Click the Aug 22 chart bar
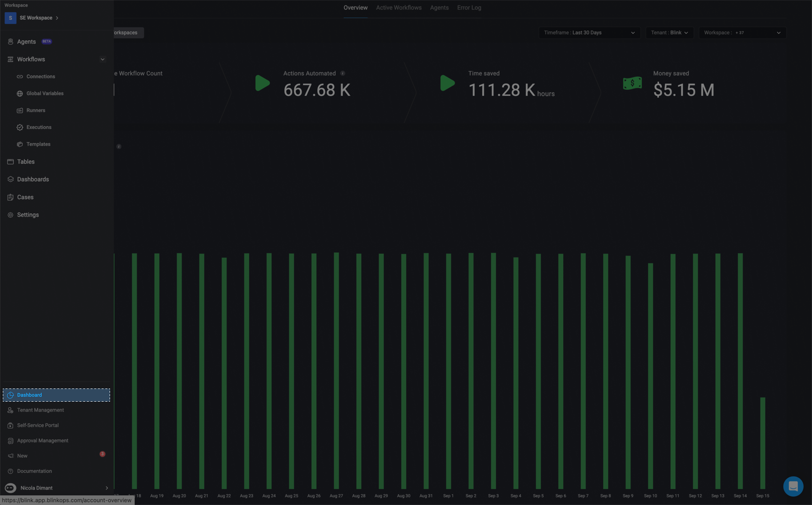 pyautogui.click(x=224, y=373)
